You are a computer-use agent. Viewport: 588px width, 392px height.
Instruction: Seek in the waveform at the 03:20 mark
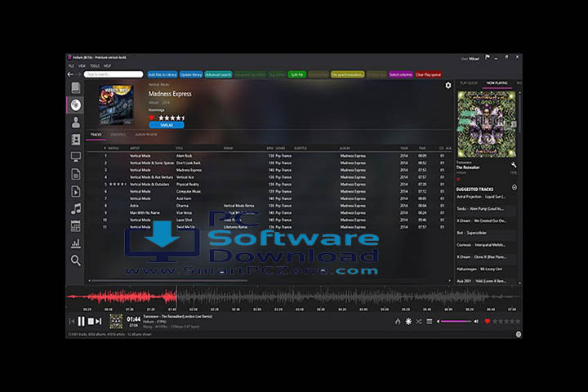pos(278,296)
